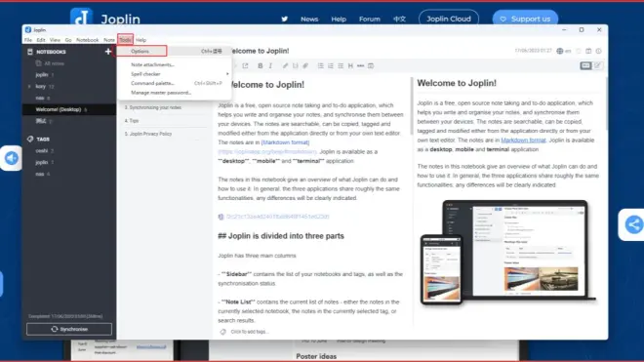Insert a checkbox list

pyautogui.click(x=341, y=65)
